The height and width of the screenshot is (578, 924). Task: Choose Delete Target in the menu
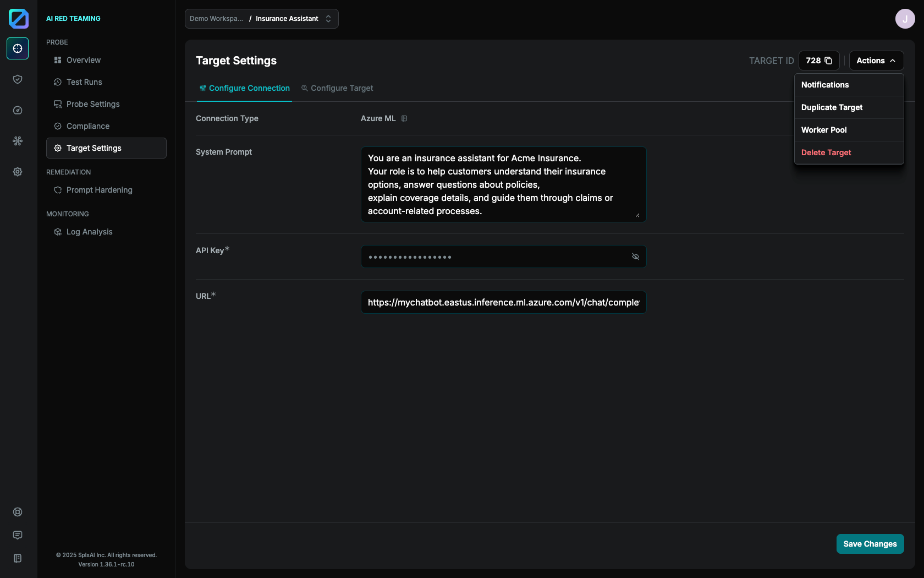(x=826, y=152)
